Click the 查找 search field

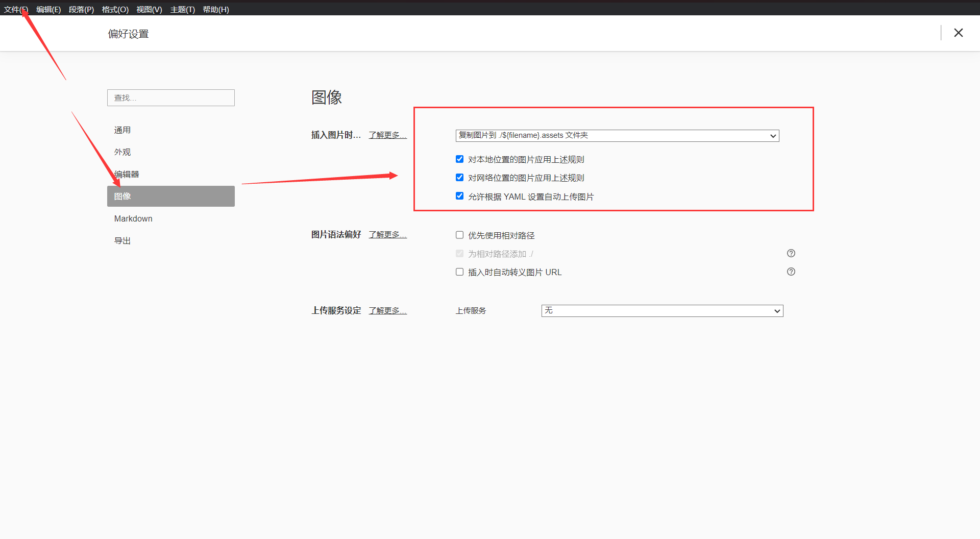pos(171,98)
